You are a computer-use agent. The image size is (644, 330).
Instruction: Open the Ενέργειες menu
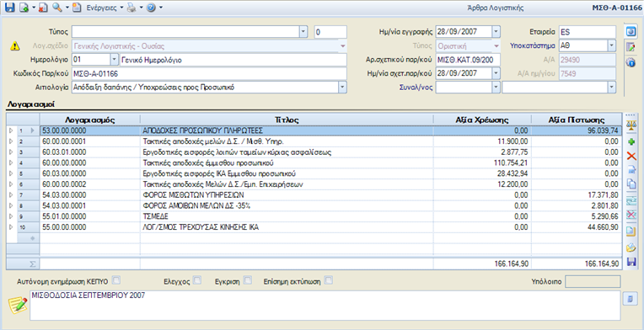pyautogui.click(x=105, y=8)
